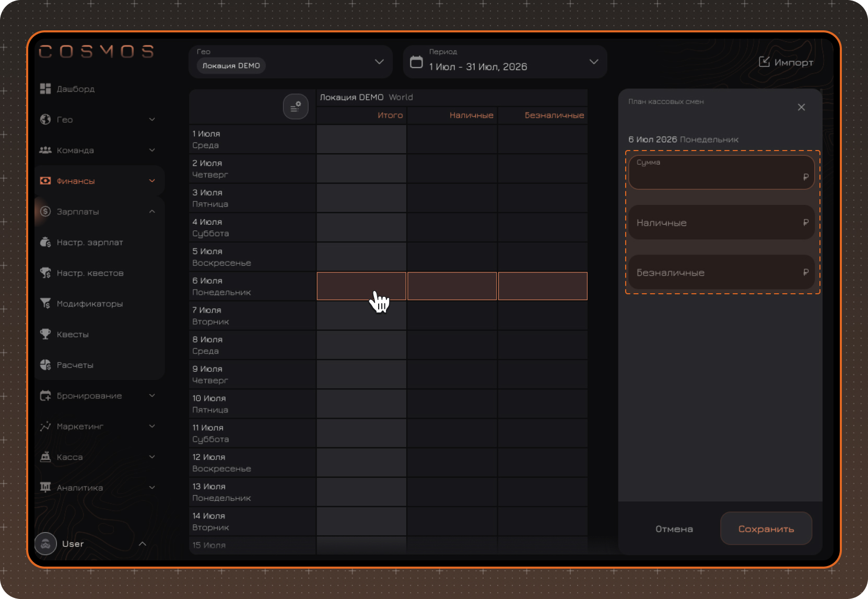This screenshot has height=599, width=868.
Task: Click the Гео globe icon in sidebar
Action: (x=45, y=120)
